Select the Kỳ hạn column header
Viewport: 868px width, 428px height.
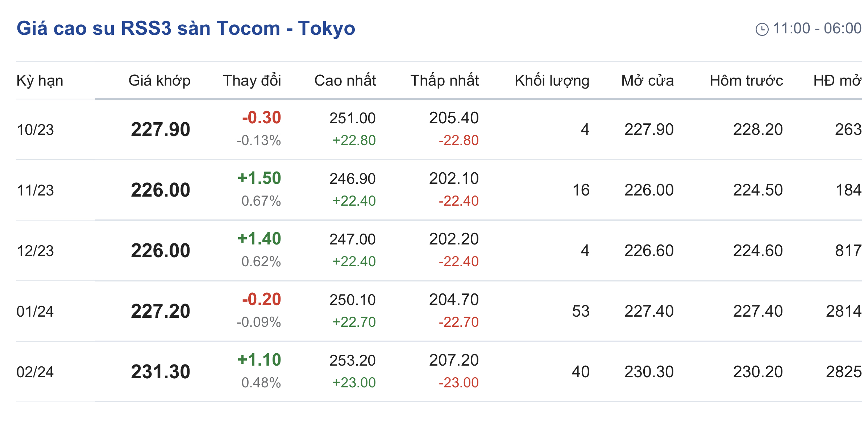40,81
